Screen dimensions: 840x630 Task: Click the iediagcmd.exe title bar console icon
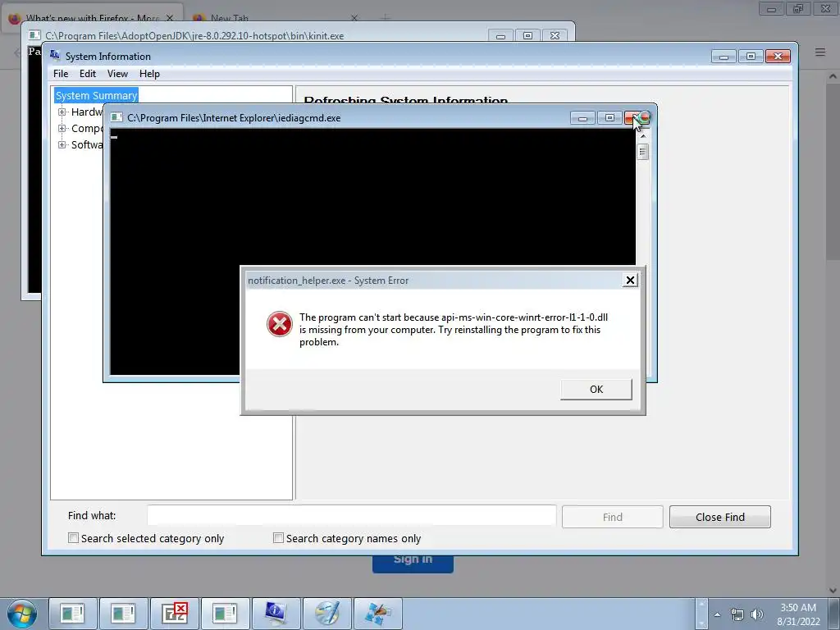[116, 118]
